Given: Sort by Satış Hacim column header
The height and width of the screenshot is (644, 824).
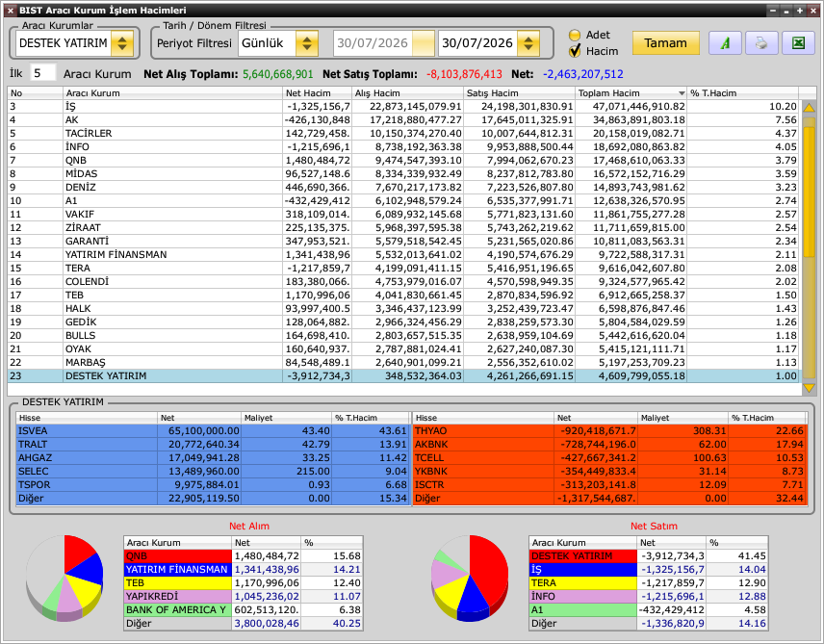Looking at the screenshot, I should [x=519, y=93].
